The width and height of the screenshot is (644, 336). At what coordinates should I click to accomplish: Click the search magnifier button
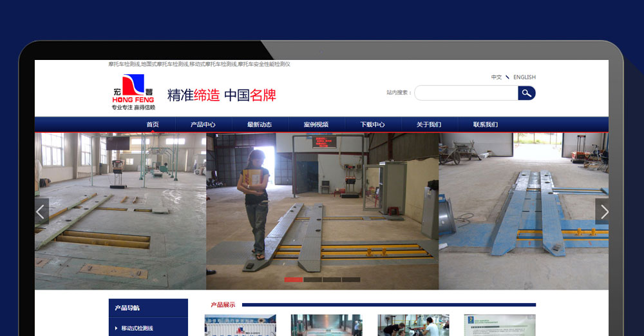pyautogui.click(x=527, y=93)
